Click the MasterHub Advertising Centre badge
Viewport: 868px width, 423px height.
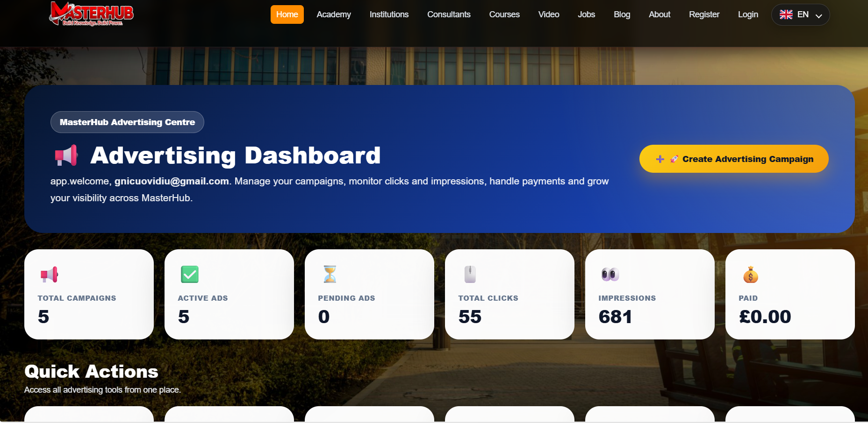127,122
